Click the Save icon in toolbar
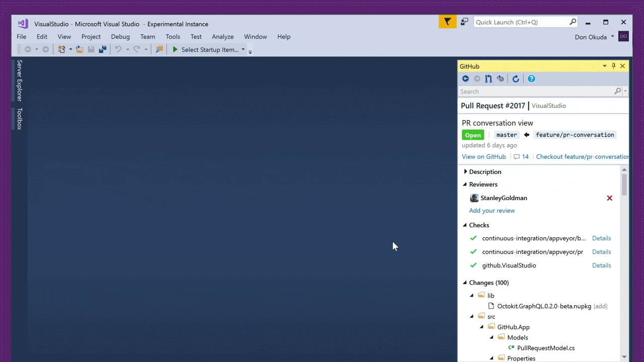Image resolution: width=644 pixels, height=362 pixels. pos(91,49)
